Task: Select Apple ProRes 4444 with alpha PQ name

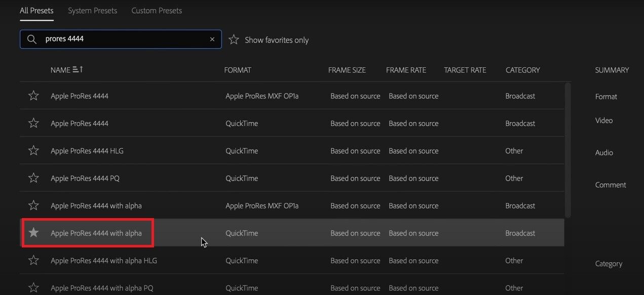Action: [102, 288]
